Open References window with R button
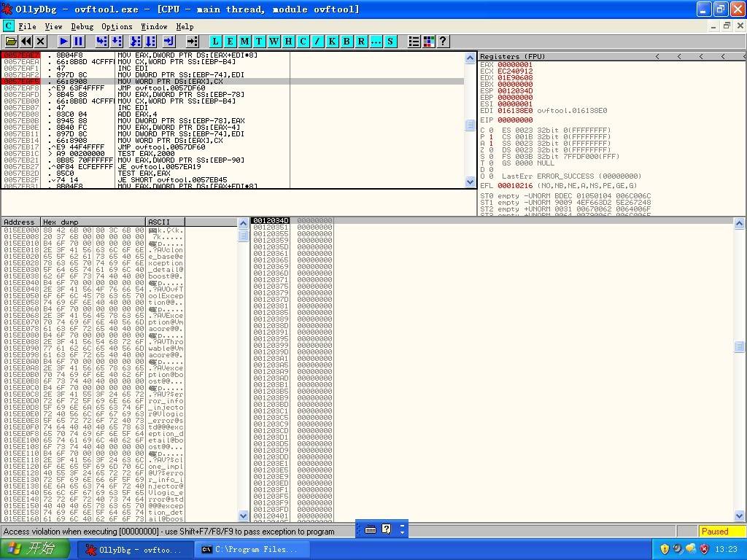 click(361, 42)
